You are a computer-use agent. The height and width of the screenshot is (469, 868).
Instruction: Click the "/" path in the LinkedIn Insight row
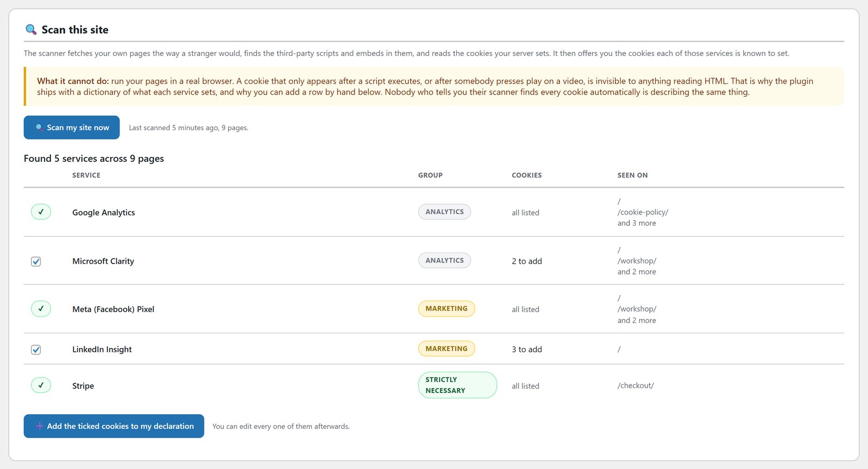(x=619, y=350)
